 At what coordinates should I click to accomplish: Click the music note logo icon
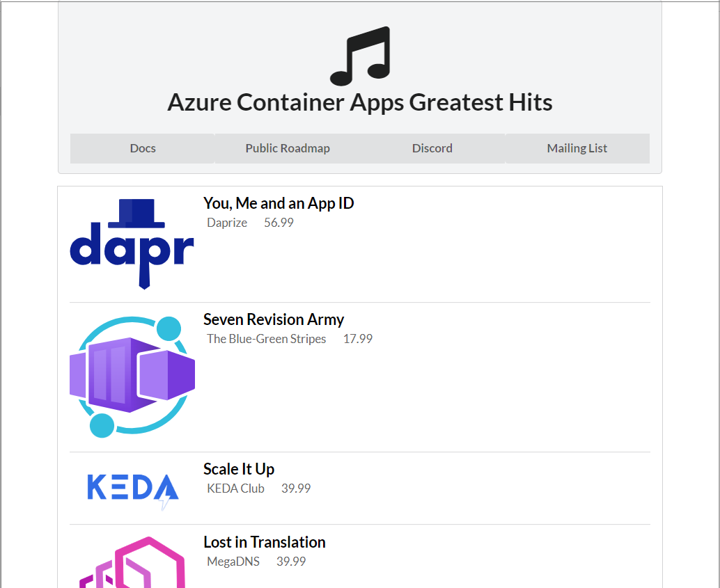click(x=360, y=56)
